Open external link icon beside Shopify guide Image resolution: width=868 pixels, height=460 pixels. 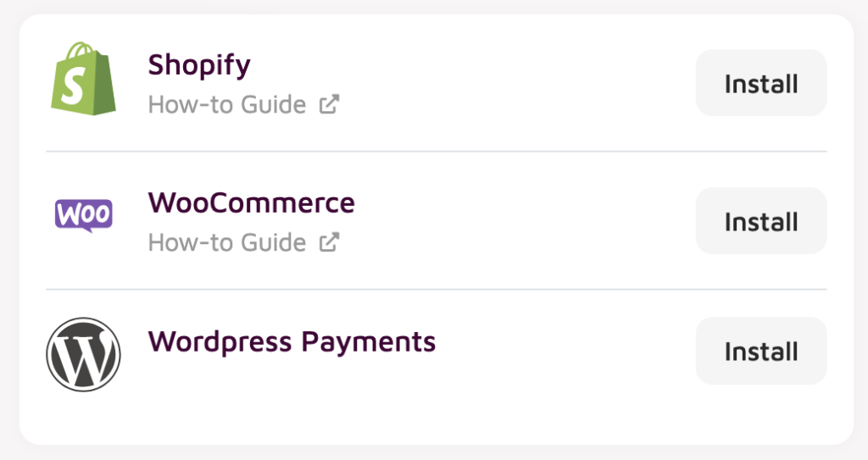[x=330, y=104]
